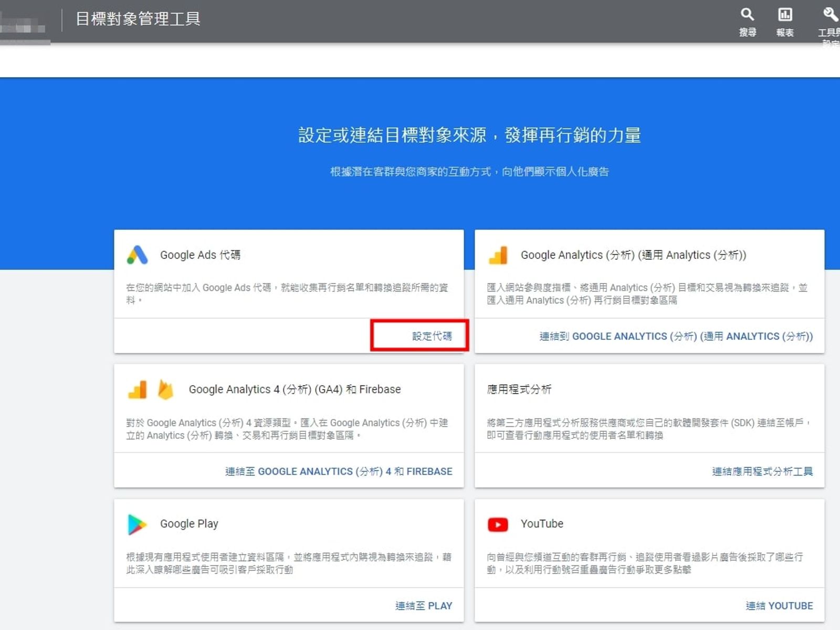The height and width of the screenshot is (630, 840).
Task: Click Google Analytics 4 (GA4) 和 Firebase title
Action: pyautogui.click(x=295, y=390)
